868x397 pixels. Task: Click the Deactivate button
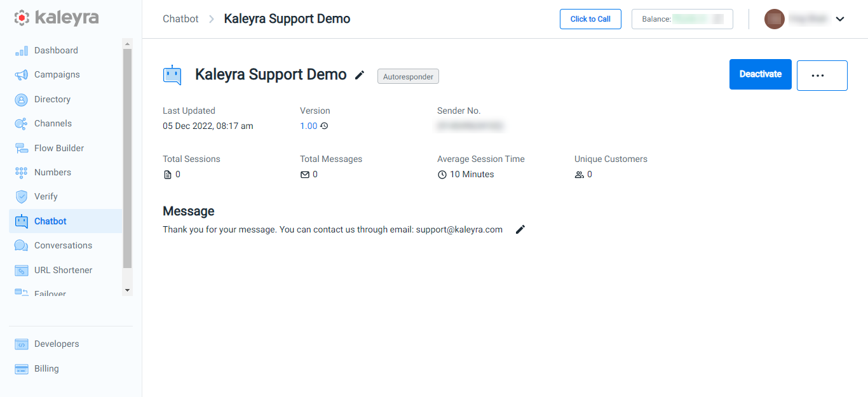760,74
